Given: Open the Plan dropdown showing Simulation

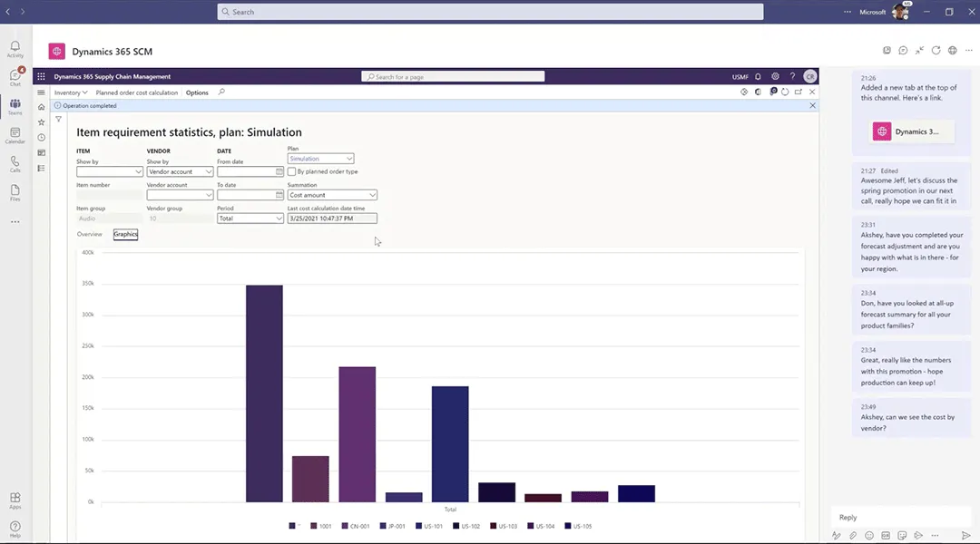Looking at the screenshot, I should tap(319, 158).
